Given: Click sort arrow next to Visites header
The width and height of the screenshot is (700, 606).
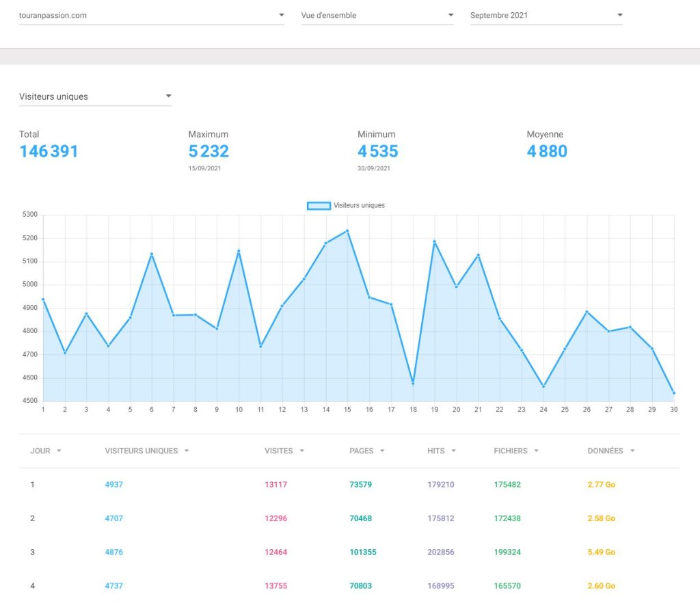Looking at the screenshot, I should pyautogui.click(x=301, y=451).
